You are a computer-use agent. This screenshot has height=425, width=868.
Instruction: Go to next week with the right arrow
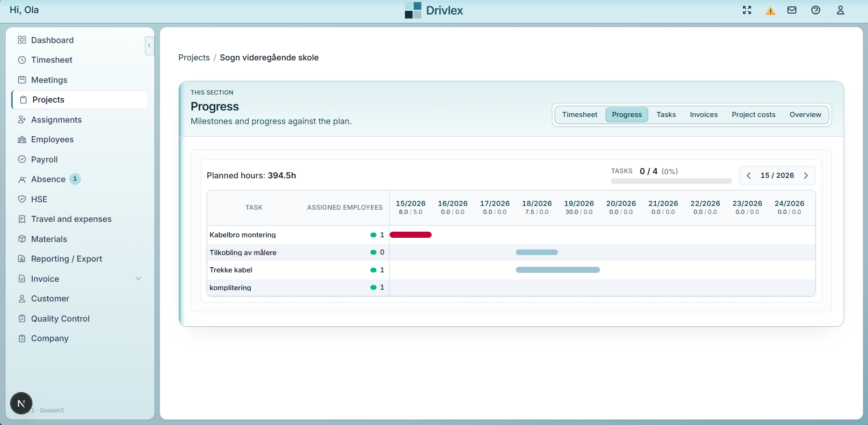click(806, 175)
